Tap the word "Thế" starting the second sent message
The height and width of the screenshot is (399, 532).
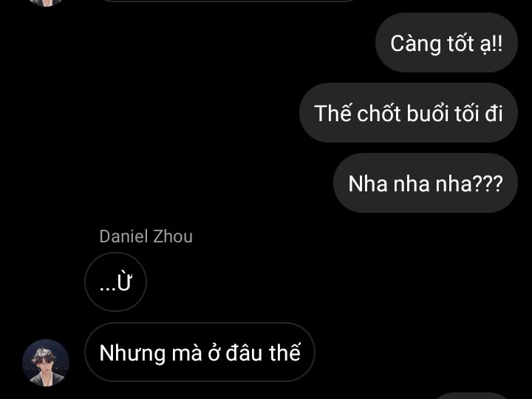point(328,112)
